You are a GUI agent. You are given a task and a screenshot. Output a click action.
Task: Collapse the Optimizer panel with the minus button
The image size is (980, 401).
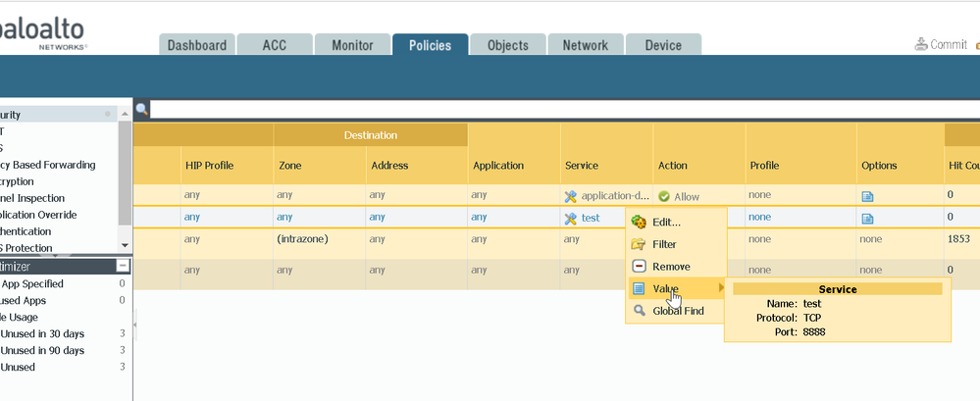pos(123,266)
